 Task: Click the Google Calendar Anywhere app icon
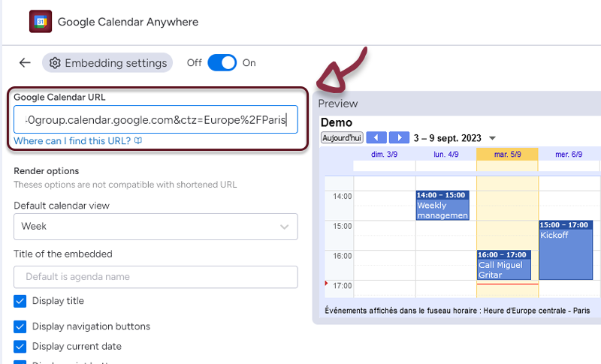pyautogui.click(x=40, y=22)
